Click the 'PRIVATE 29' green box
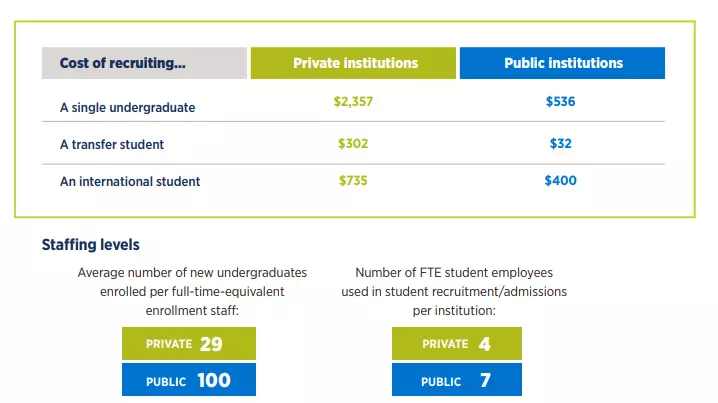718x403 pixels. click(x=189, y=343)
